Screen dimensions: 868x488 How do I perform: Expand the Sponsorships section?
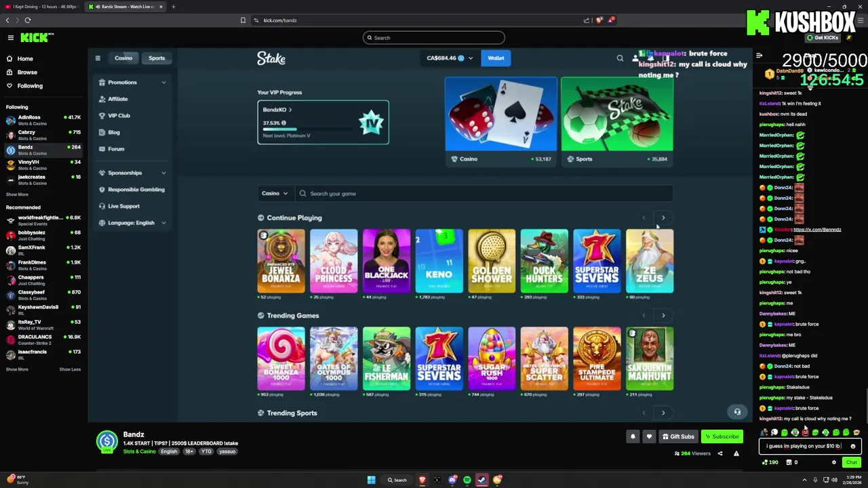click(x=132, y=173)
